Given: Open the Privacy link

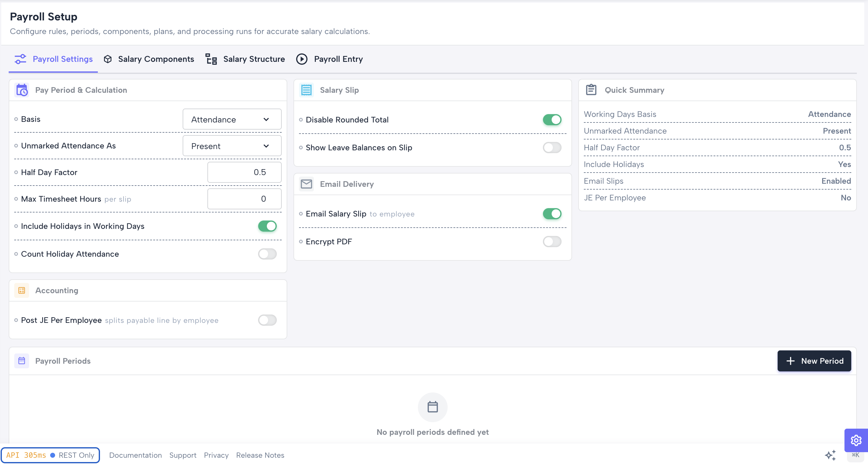Looking at the screenshot, I should point(216,455).
